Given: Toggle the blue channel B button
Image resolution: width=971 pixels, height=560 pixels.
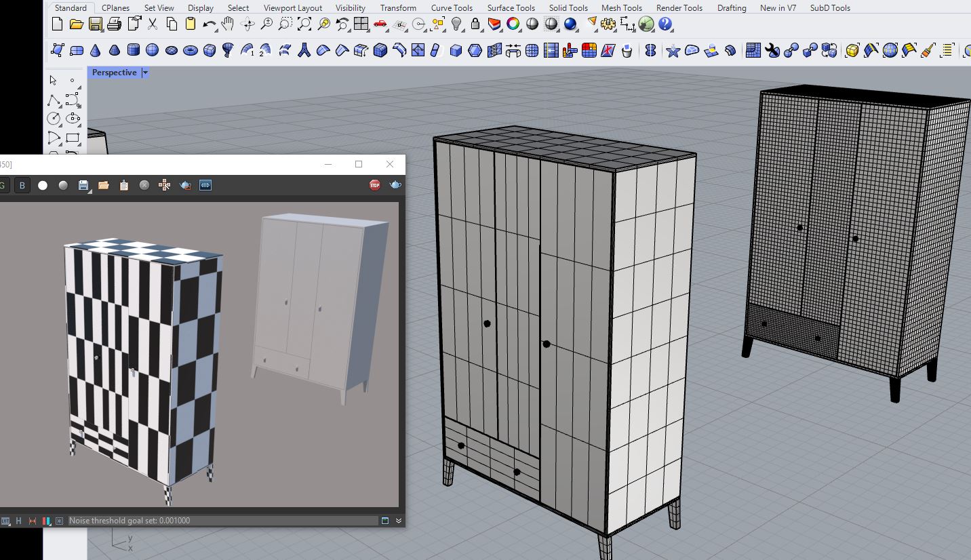Looking at the screenshot, I should point(22,185).
